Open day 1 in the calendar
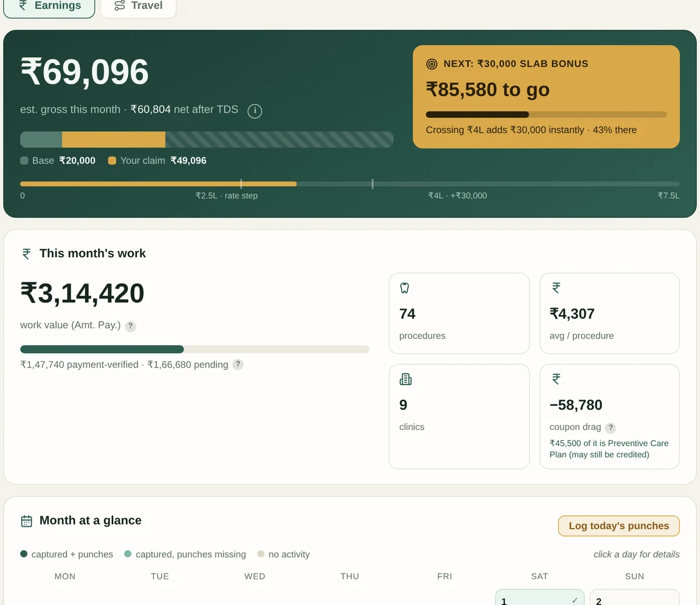The image size is (700, 605). click(540, 597)
